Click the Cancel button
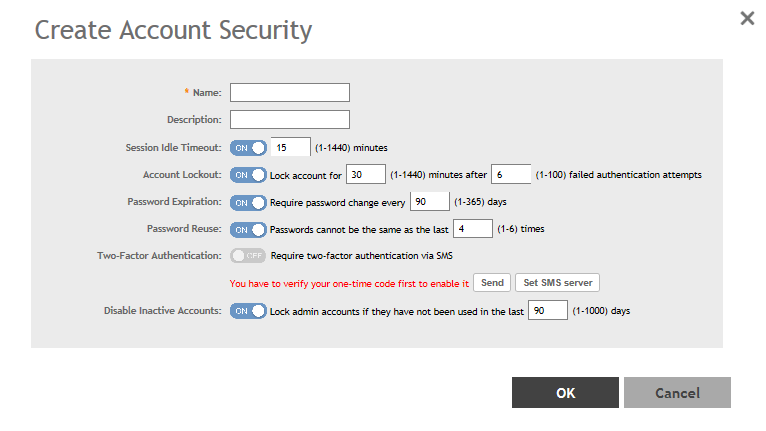This screenshot has width=766, height=431. tap(677, 393)
